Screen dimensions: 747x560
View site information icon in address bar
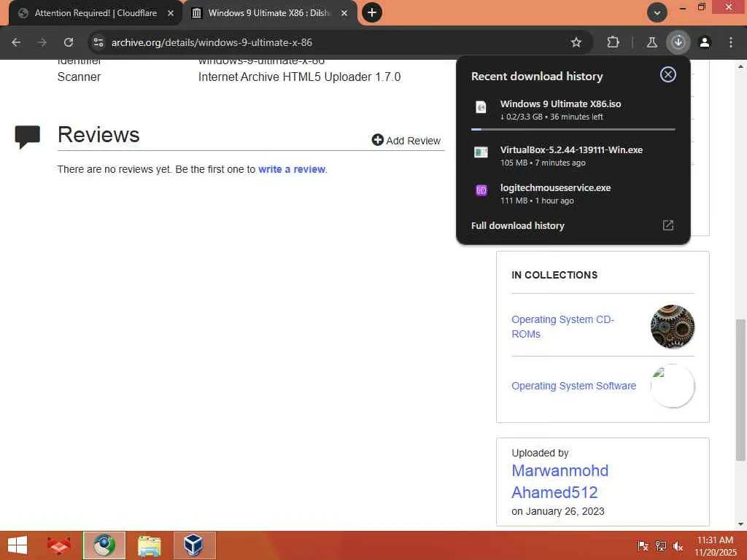98,42
